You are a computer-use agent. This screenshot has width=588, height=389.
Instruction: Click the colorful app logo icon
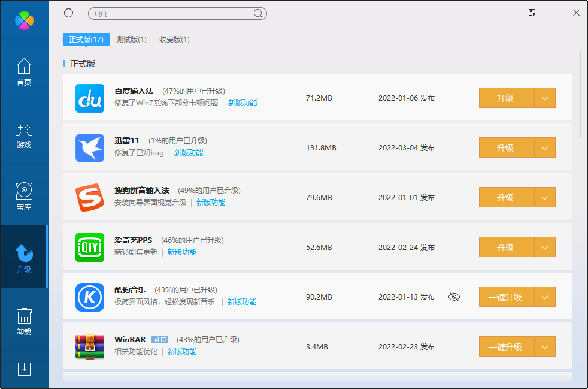click(x=24, y=20)
